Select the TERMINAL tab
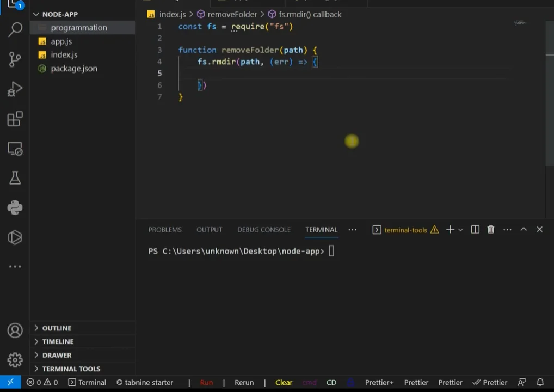The height and width of the screenshot is (392, 554). (x=321, y=230)
